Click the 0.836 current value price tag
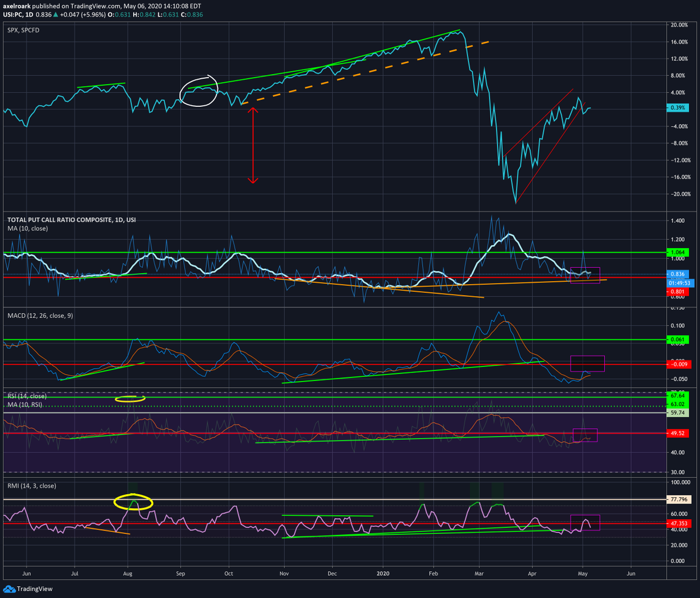The width and height of the screenshot is (700, 598). click(x=677, y=274)
